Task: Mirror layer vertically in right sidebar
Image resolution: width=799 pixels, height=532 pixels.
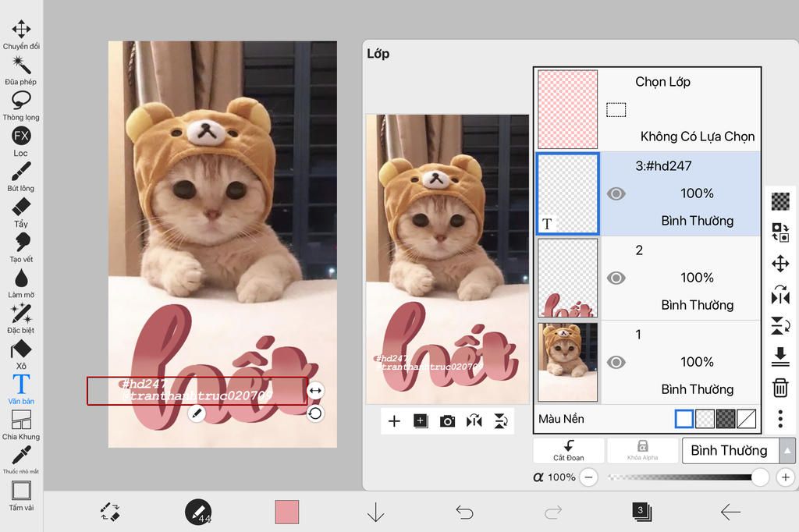Action: [780, 325]
